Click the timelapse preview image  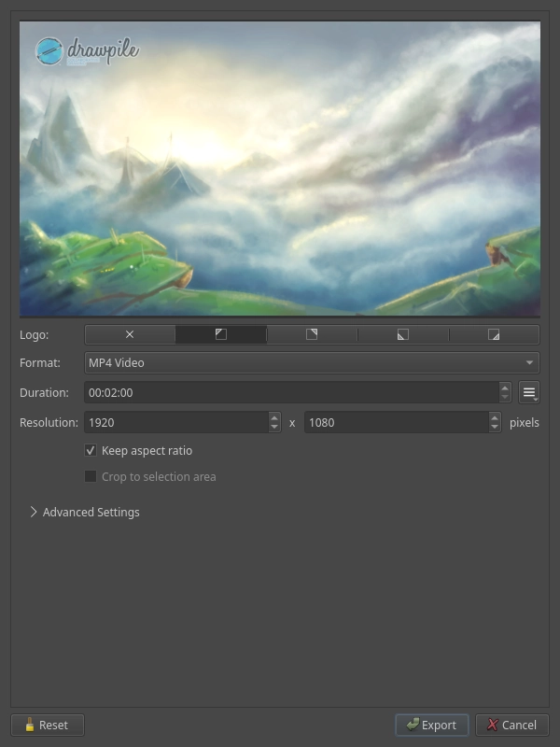tap(280, 169)
